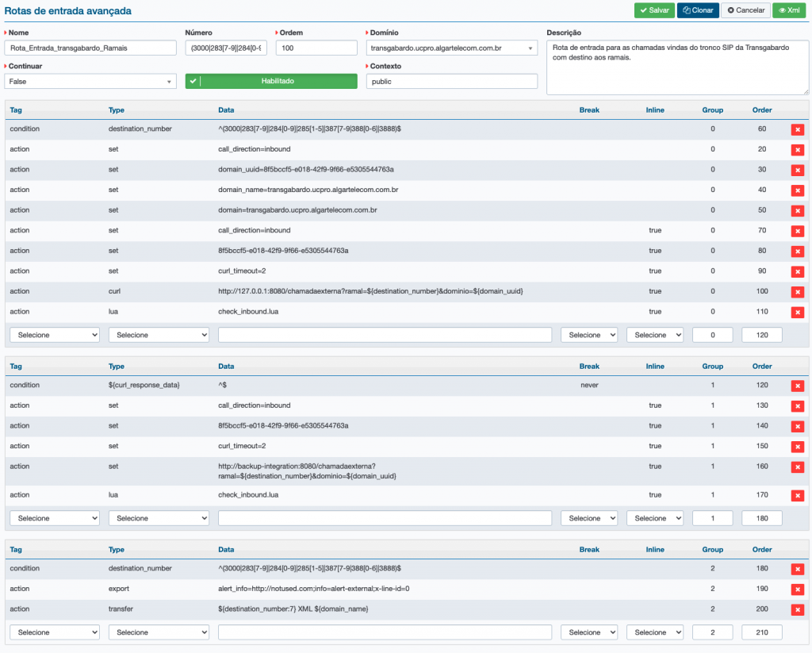This screenshot has height=653, width=812.
Task: Delete the domain_name set action row
Action: click(797, 190)
